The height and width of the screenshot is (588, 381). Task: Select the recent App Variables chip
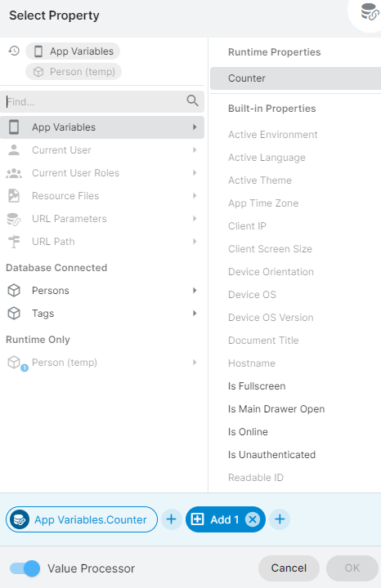tap(73, 51)
